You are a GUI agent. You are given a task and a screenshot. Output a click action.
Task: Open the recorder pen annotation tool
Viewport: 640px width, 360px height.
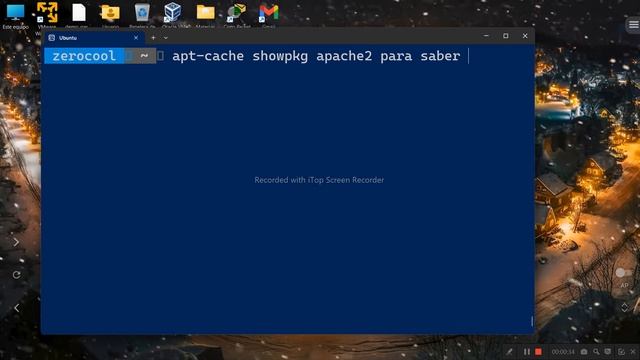(509, 351)
